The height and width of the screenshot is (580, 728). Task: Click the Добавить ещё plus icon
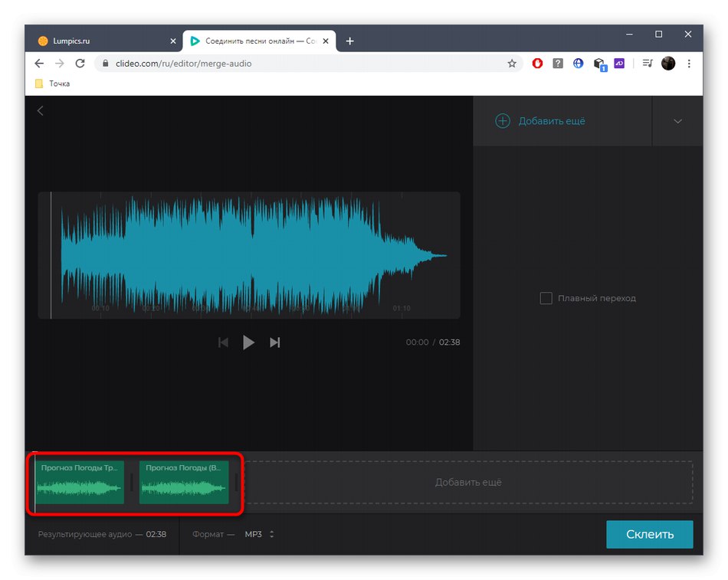tap(503, 121)
